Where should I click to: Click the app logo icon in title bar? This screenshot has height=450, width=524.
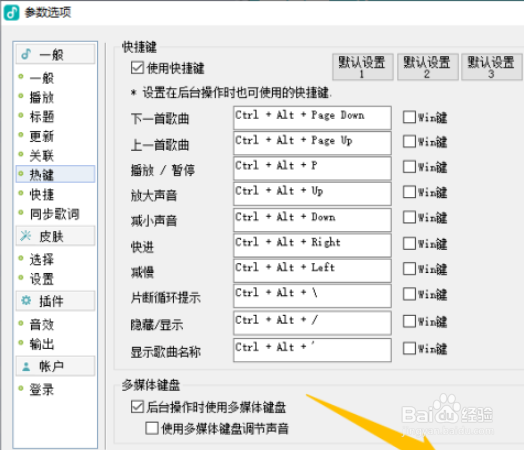11,12
